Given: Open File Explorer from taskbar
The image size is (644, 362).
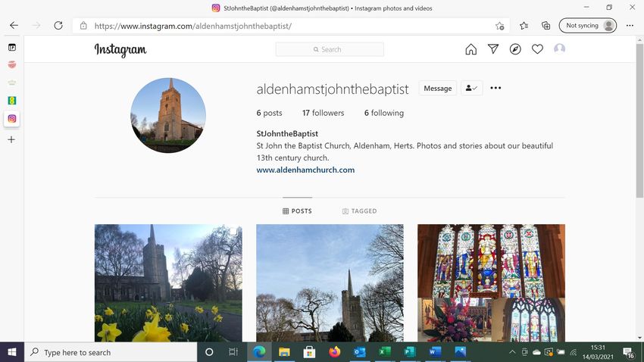Looking at the screenshot, I should [x=284, y=352].
